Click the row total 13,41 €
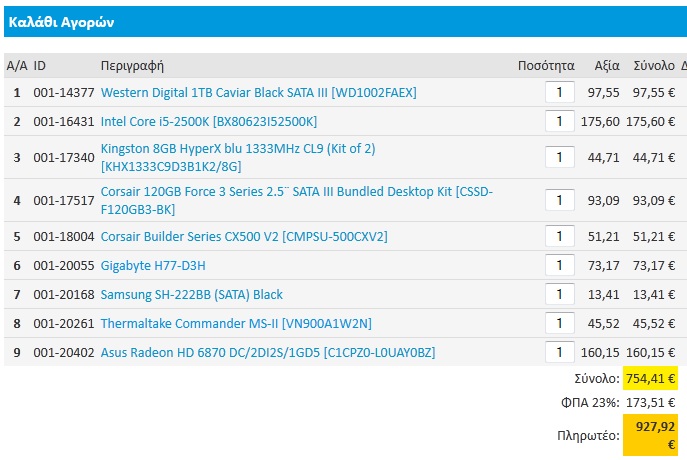Viewport: 687px width, 460px height. coord(654,294)
